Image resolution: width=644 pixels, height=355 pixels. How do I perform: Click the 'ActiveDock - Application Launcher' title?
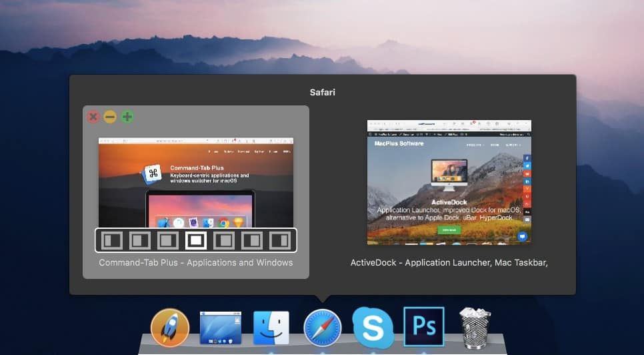pos(449,263)
